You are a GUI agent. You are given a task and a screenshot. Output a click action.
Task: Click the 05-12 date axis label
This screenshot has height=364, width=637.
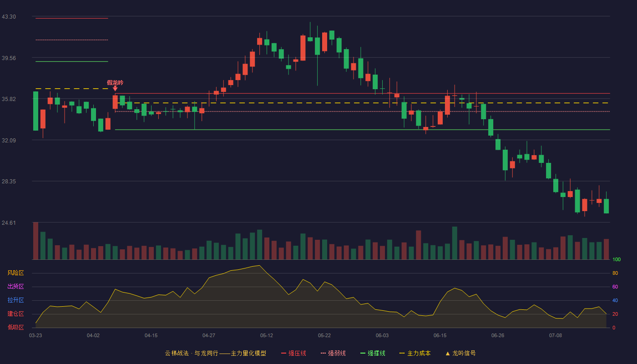click(x=267, y=335)
